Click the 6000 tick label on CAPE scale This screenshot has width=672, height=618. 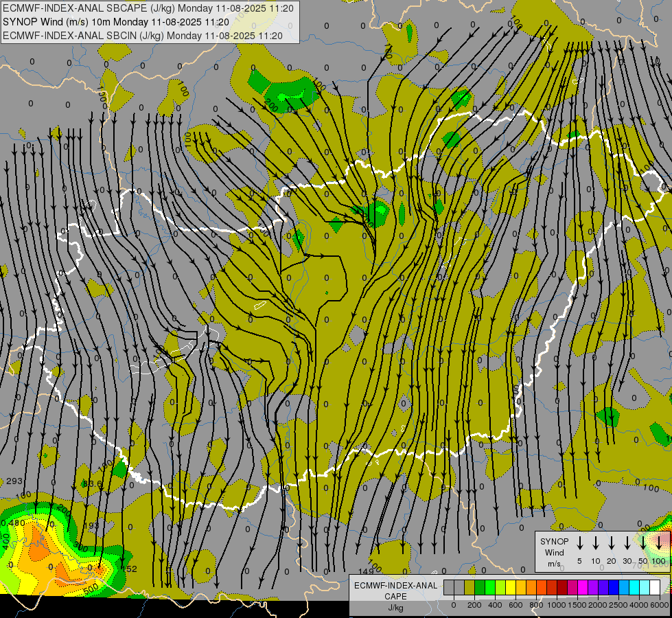pos(660,605)
